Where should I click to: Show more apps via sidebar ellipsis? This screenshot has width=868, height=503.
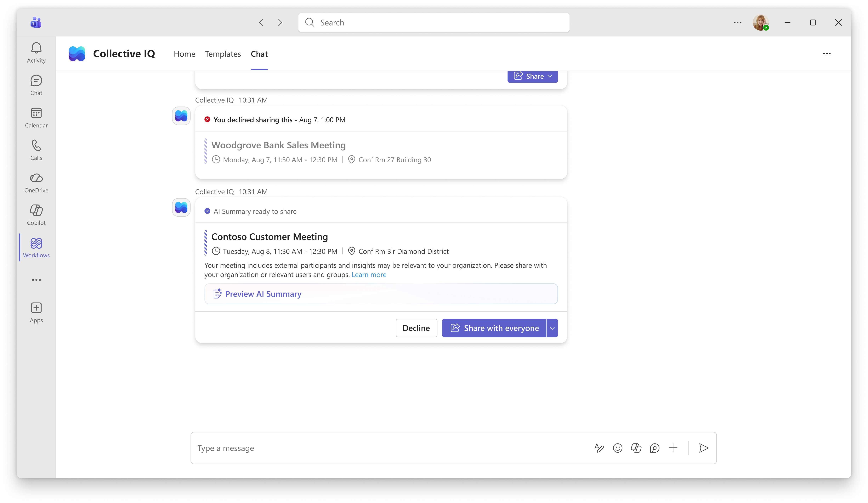36,280
